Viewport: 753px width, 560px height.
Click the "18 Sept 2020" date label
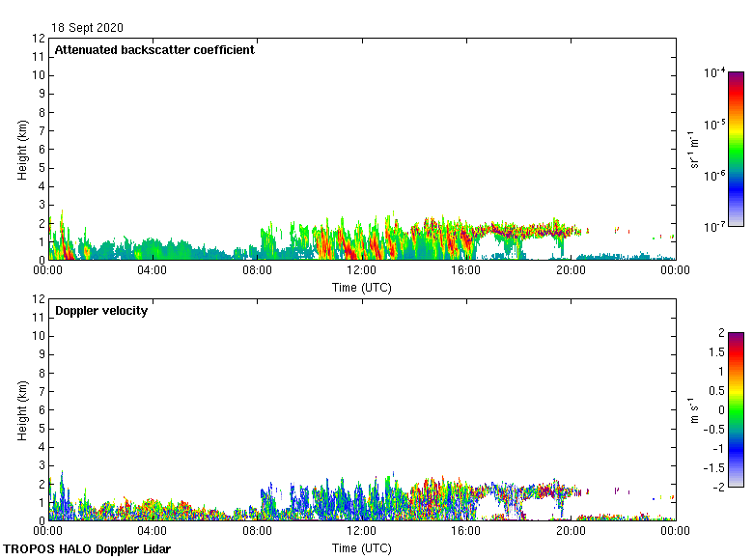87,28
